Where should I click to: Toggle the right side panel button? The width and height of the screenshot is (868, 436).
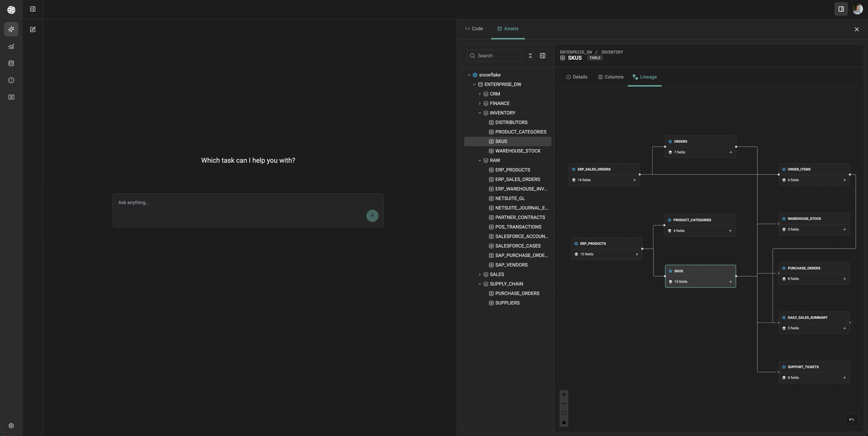(841, 9)
